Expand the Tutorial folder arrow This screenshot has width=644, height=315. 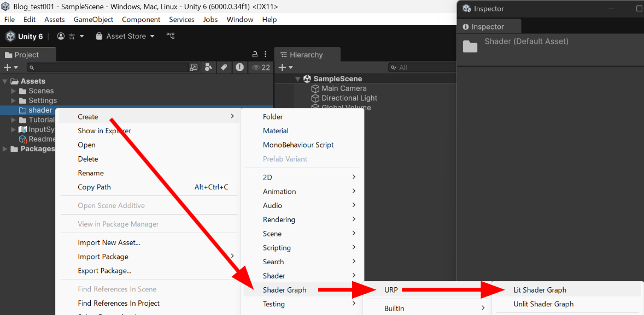[14, 120]
